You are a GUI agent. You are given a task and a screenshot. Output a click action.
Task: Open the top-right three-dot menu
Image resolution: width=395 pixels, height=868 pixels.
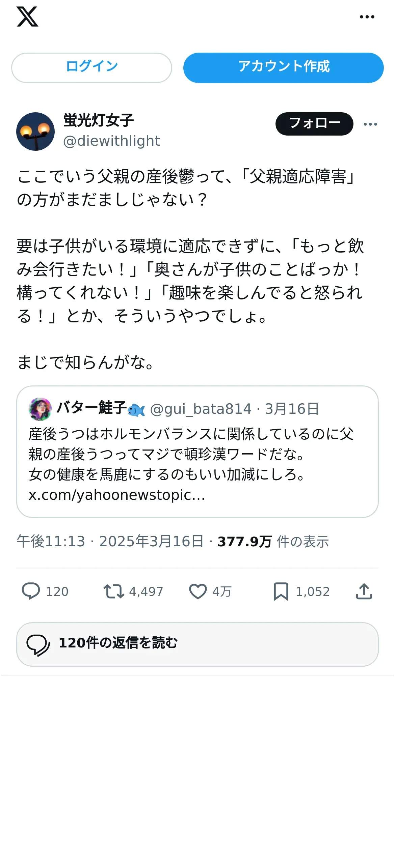point(367,17)
